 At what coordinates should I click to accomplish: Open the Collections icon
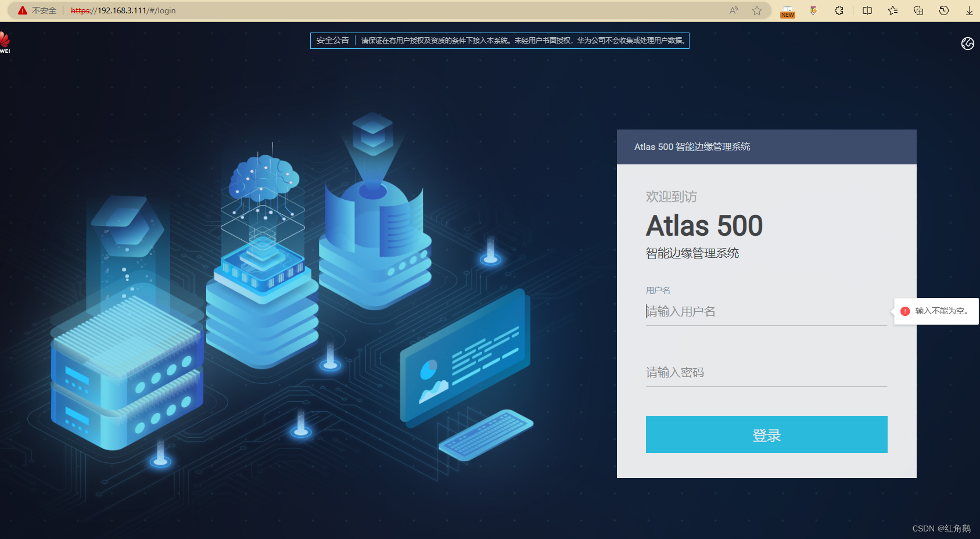pos(918,10)
